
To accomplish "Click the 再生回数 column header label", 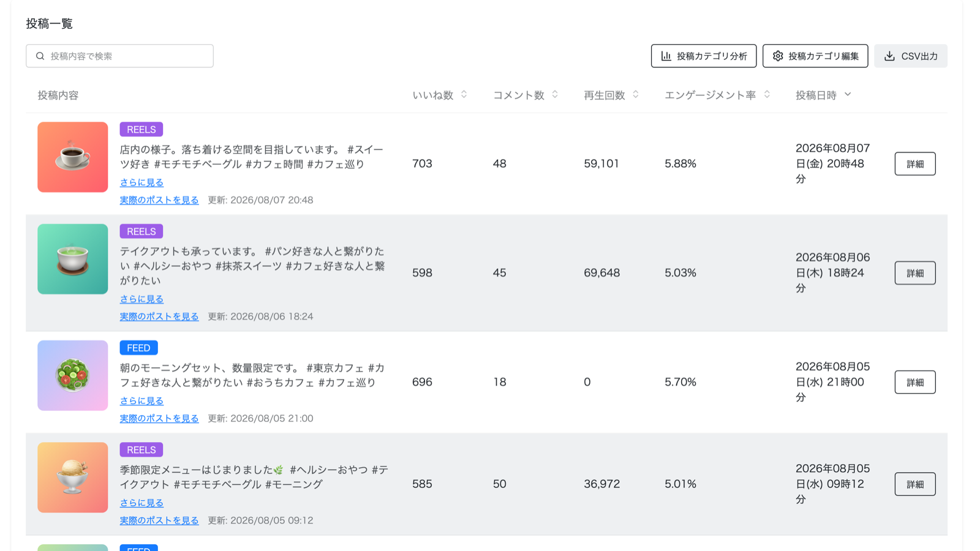I will click(x=605, y=96).
